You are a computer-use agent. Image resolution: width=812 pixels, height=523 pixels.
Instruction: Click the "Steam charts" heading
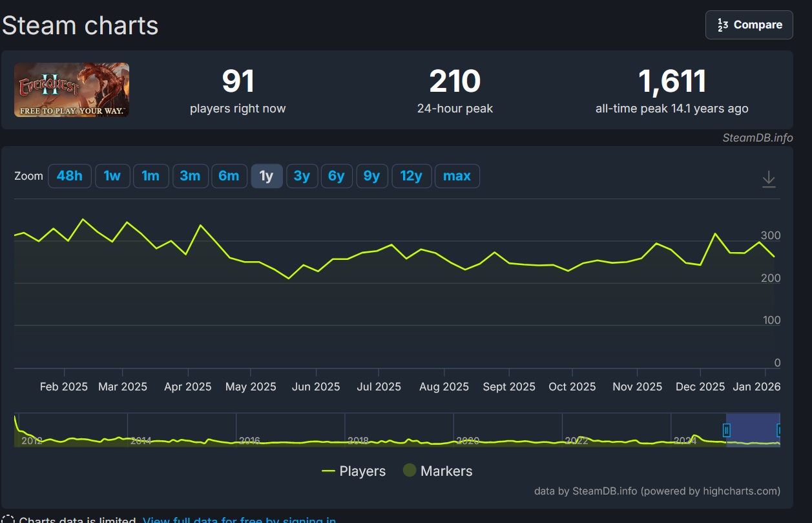(x=80, y=25)
